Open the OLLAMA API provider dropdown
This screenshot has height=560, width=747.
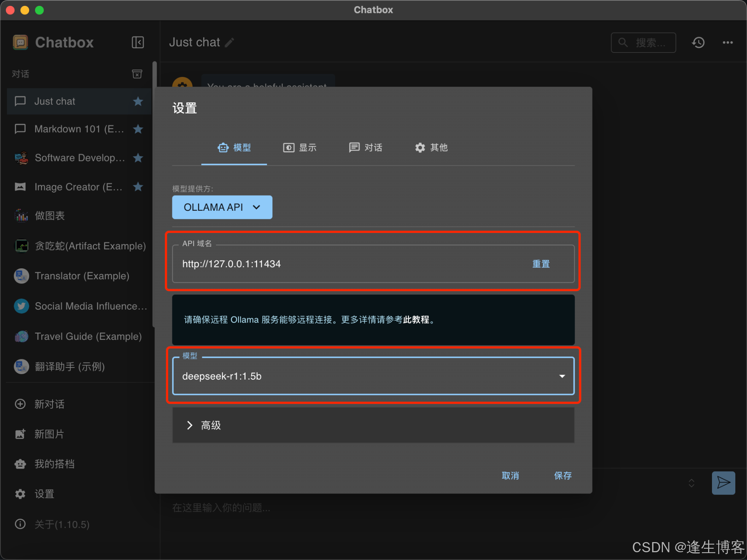pyautogui.click(x=222, y=207)
